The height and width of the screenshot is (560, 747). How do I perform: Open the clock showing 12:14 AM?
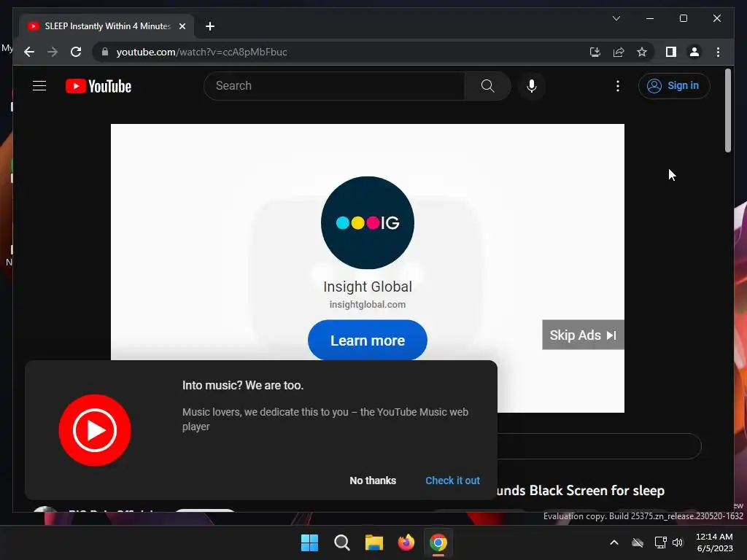tap(714, 542)
